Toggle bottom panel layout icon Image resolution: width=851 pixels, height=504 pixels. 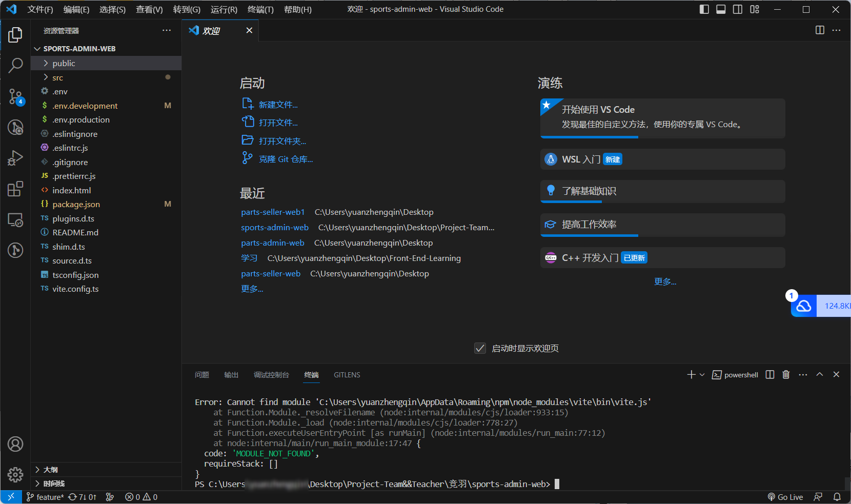point(721,9)
